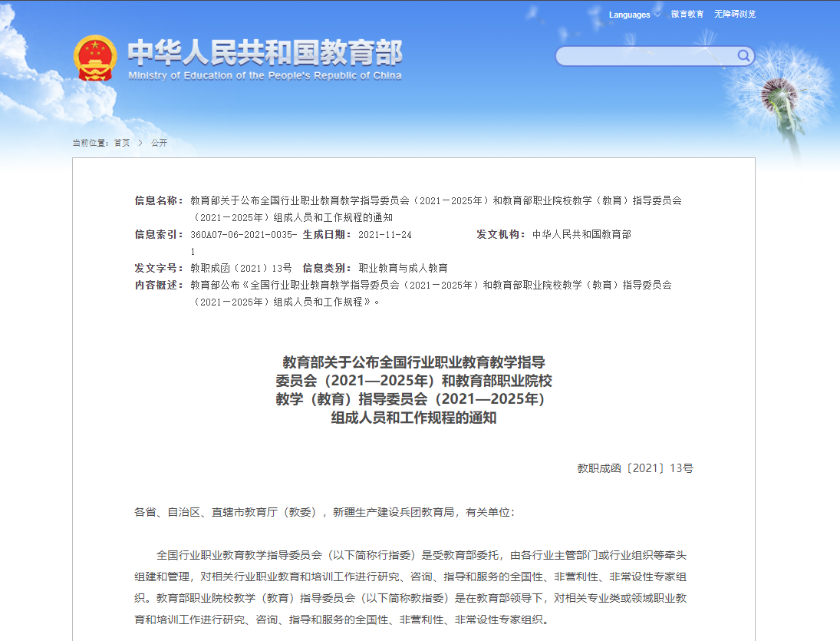Screen dimensions: 840x641
Task: Click the 信息名称 label
Action: coord(159,200)
